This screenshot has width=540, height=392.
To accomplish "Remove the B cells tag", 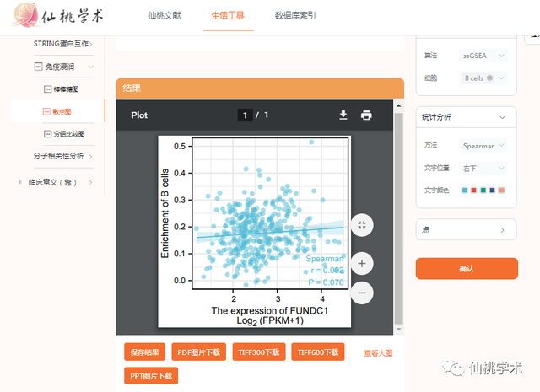I will [489, 78].
